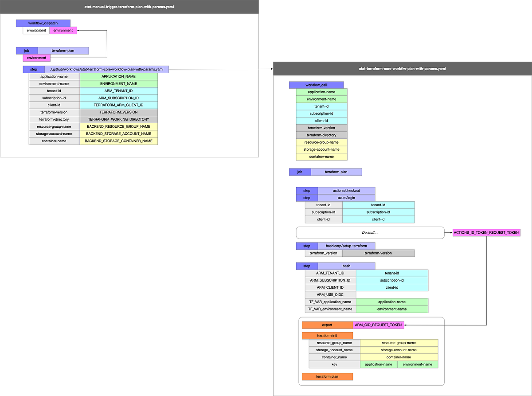Select the TERRAFORM_VERSION gray cell
The width and height of the screenshot is (532, 396).
pyautogui.click(x=118, y=112)
